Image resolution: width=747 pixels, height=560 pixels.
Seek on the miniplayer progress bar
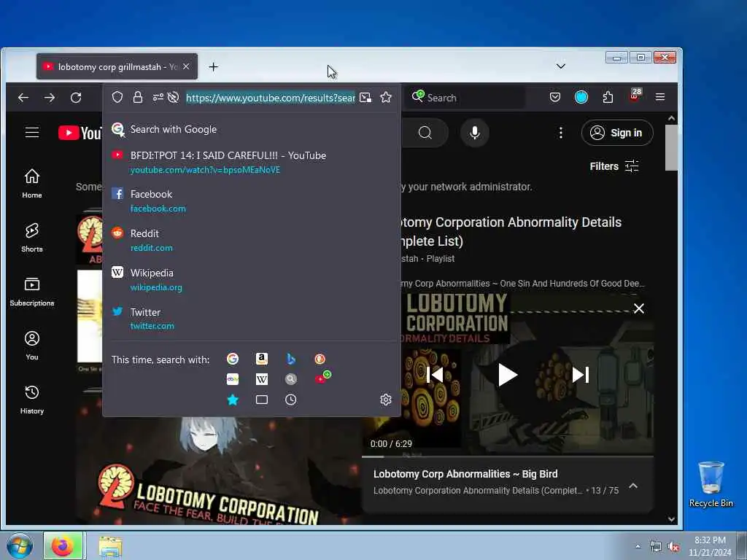point(508,456)
